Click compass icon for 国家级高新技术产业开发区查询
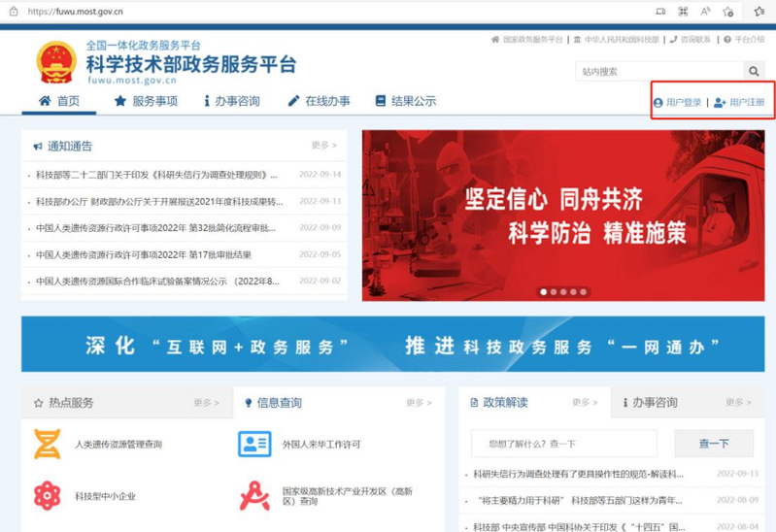This screenshot has height=532, width=776. click(x=254, y=495)
